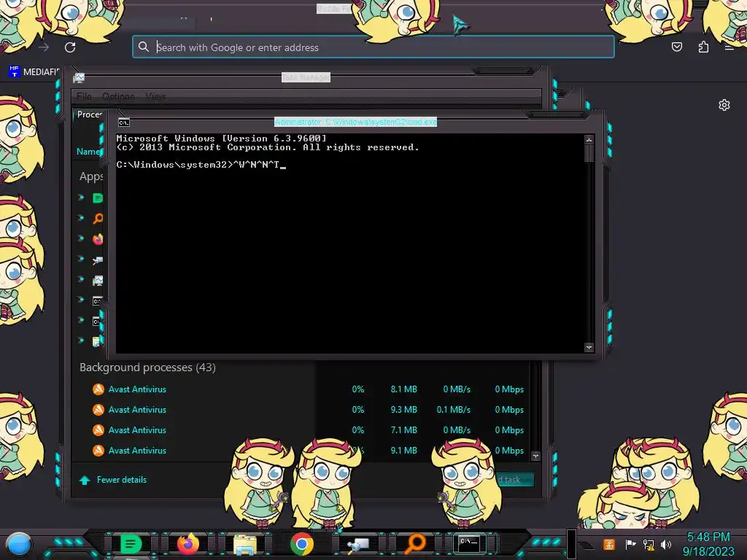This screenshot has height=560, width=747.
Task: Expand the Task Manager app row
Action: tap(81, 279)
